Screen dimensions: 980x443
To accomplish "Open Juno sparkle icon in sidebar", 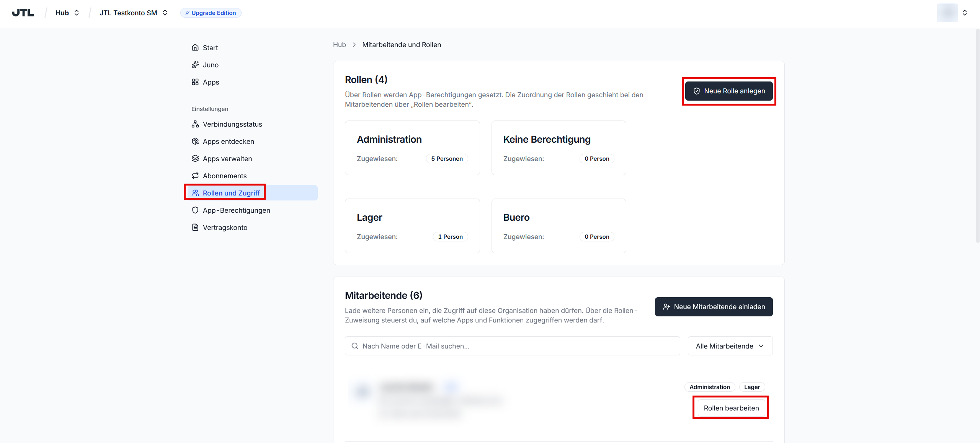I will (x=195, y=65).
